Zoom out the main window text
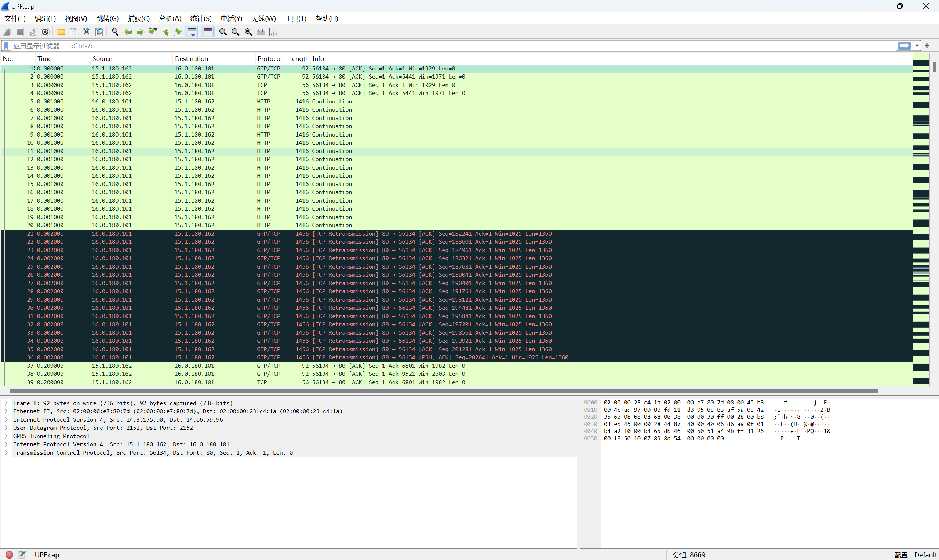 236,32
